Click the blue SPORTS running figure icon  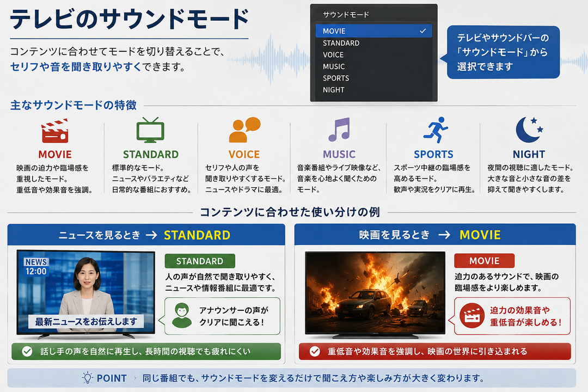point(436,130)
